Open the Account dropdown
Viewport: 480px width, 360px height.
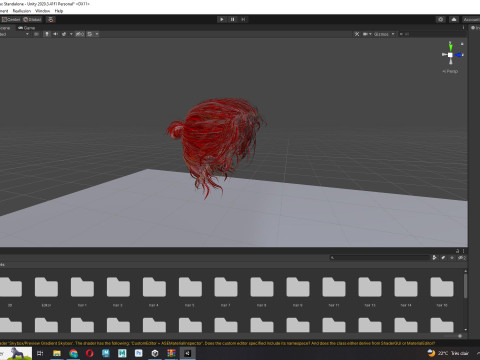[471, 19]
